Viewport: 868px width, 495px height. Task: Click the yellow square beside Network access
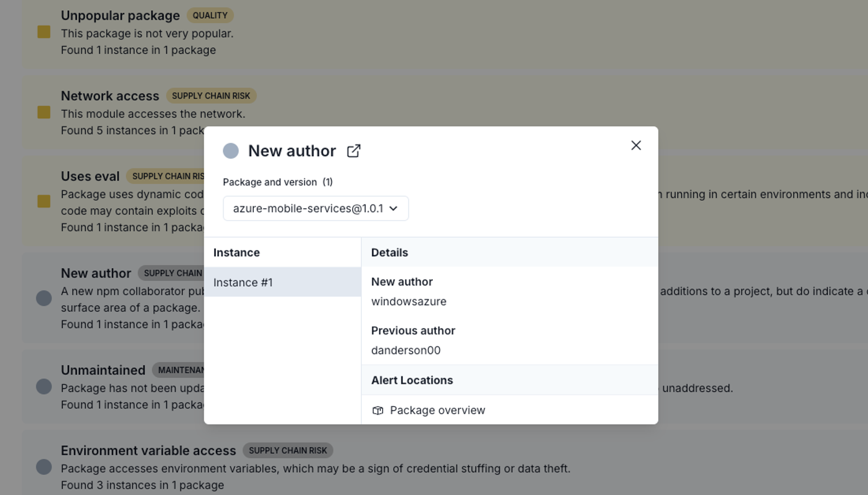tap(44, 112)
